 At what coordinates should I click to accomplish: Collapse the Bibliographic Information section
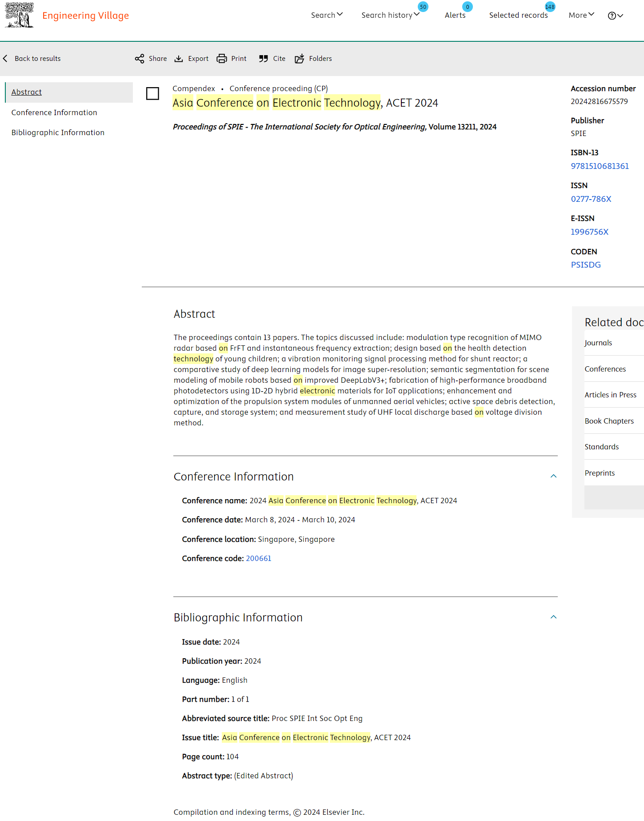553,617
